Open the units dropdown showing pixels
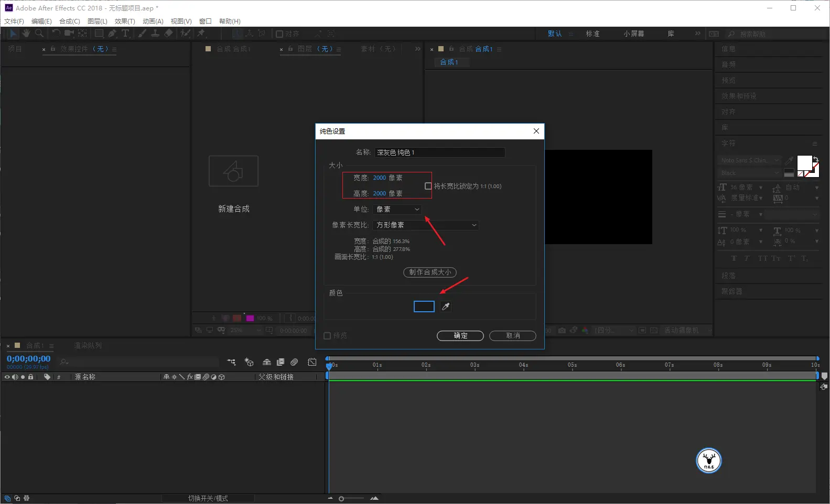 coord(397,210)
